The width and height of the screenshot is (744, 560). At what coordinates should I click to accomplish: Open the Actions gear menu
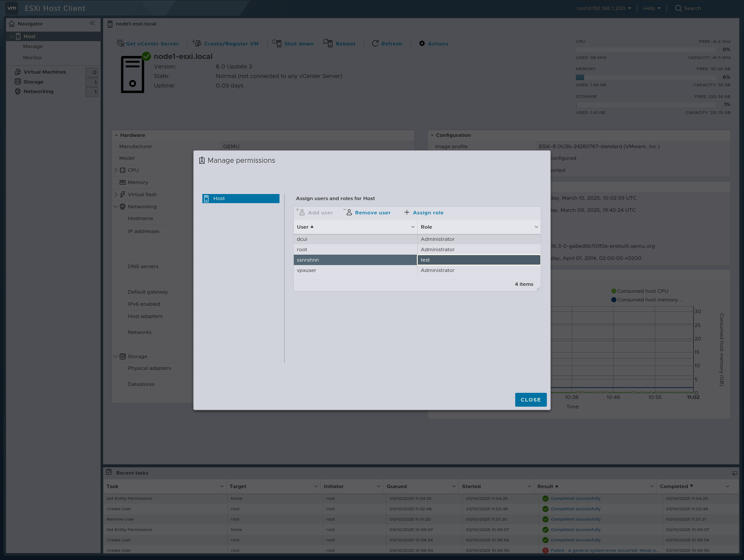pos(433,43)
